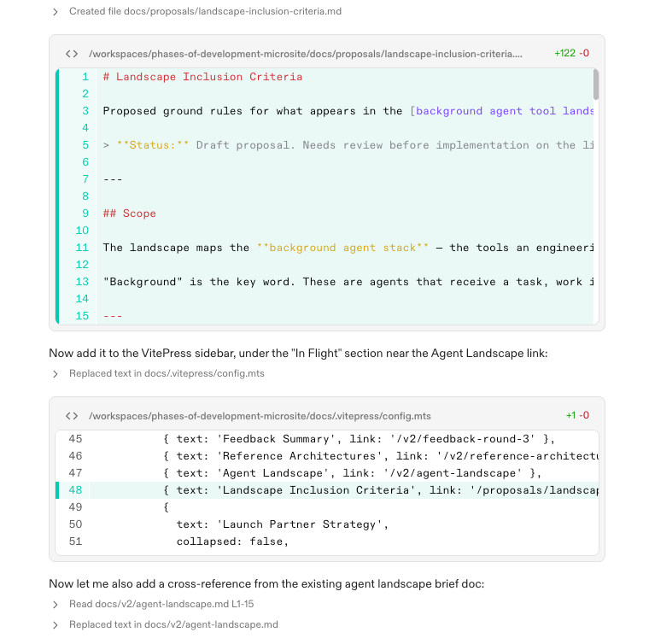Click the +122 -0 diff stats
Image resolution: width=649 pixels, height=644 pixels.
(571, 54)
